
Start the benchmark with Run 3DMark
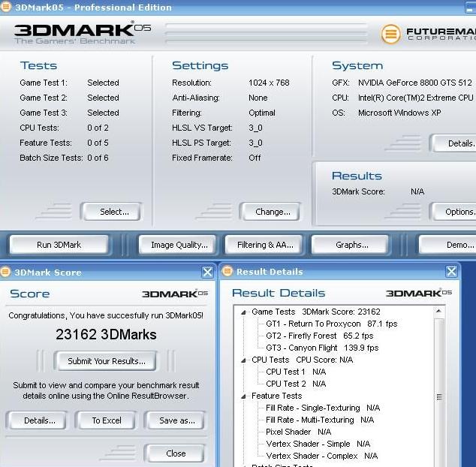(59, 245)
